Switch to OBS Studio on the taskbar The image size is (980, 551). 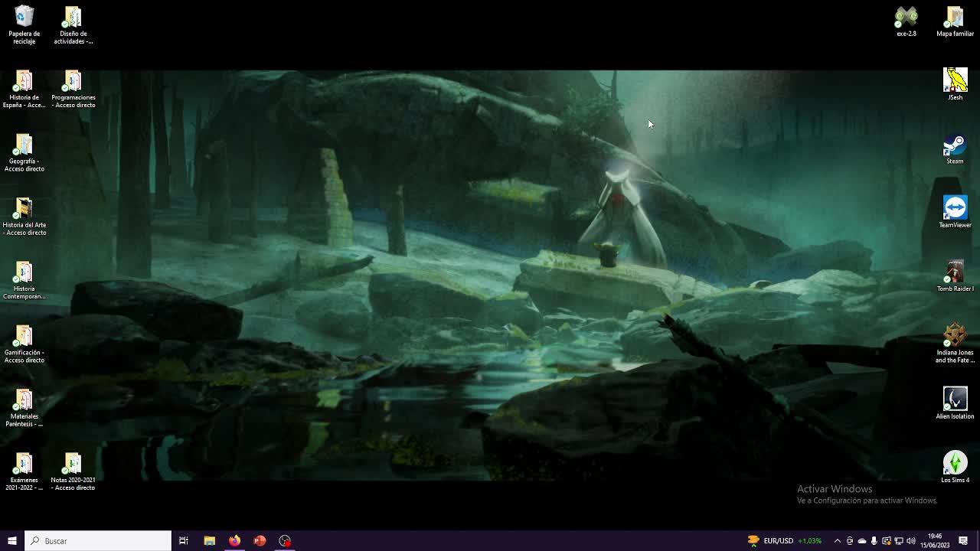pos(285,541)
